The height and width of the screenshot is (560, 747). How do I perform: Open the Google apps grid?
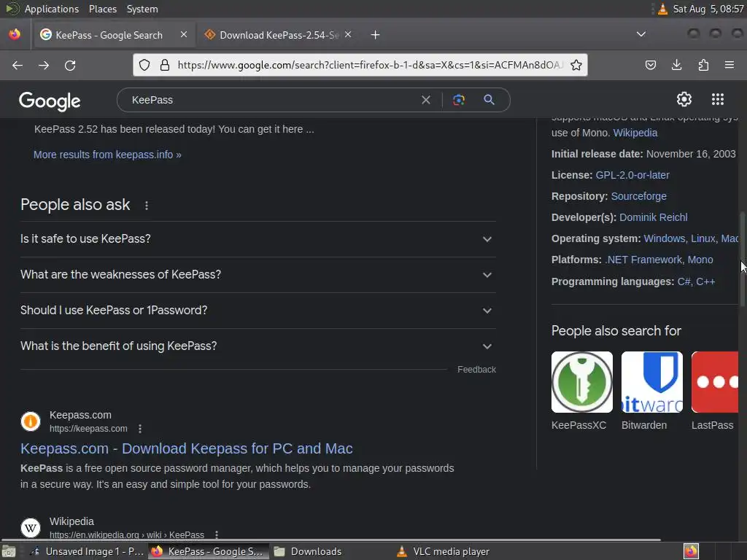point(718,99)
